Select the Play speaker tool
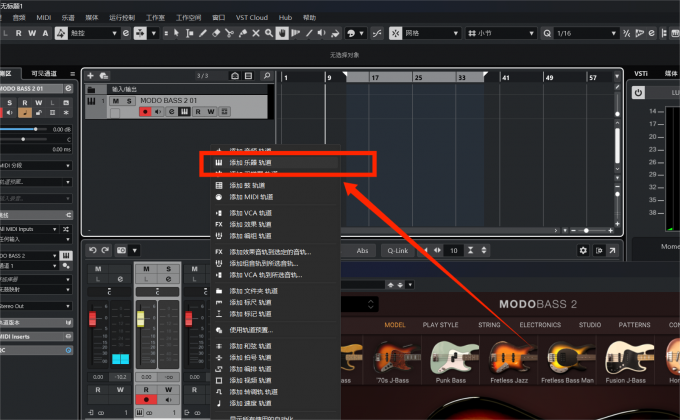 (x=322, y=33)
